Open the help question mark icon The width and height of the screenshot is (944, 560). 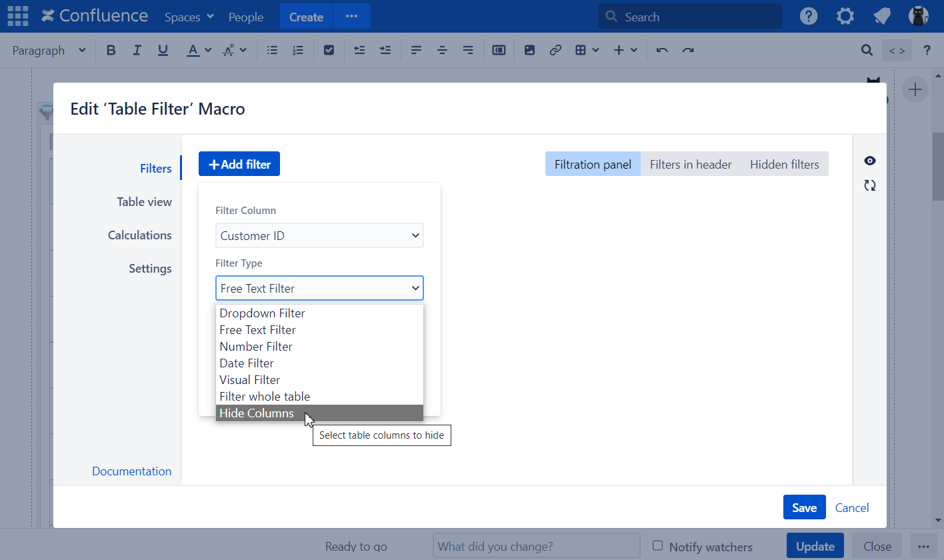pyautogui.click(x=809, y=17)
